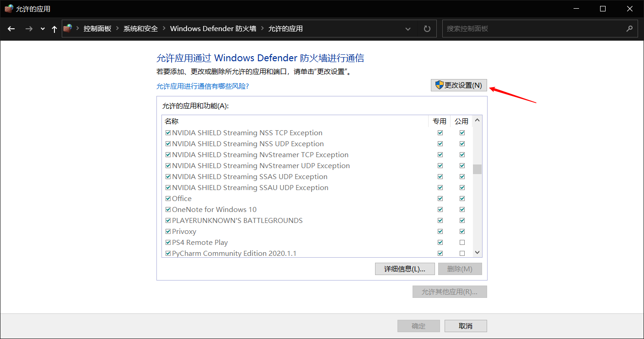Image resolution: width=644 pixels, height=339 pixels.
Task: Click the 更改设置 button
Action: [x=459, y=85]
